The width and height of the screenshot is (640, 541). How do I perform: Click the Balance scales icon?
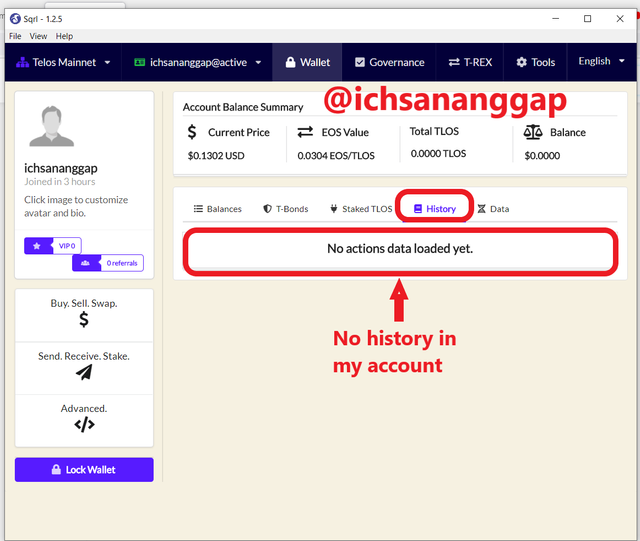(x=533, y=132)
